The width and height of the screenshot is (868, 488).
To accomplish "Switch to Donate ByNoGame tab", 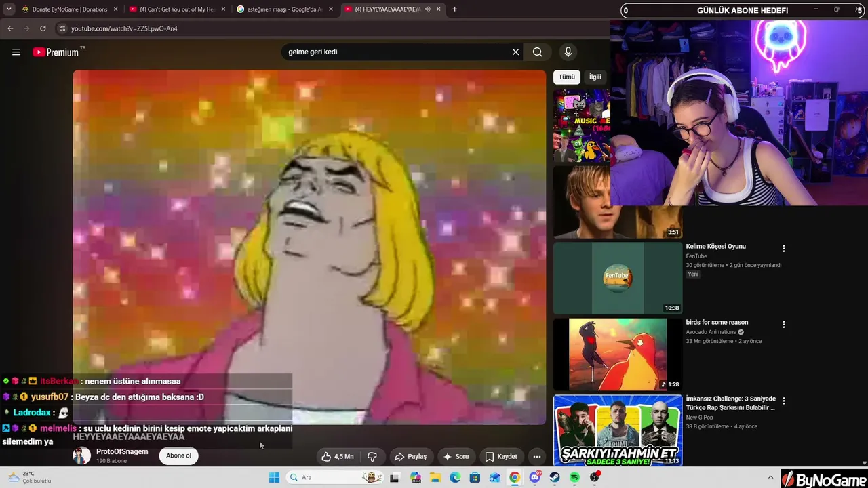I will click(x=70, y=9).
